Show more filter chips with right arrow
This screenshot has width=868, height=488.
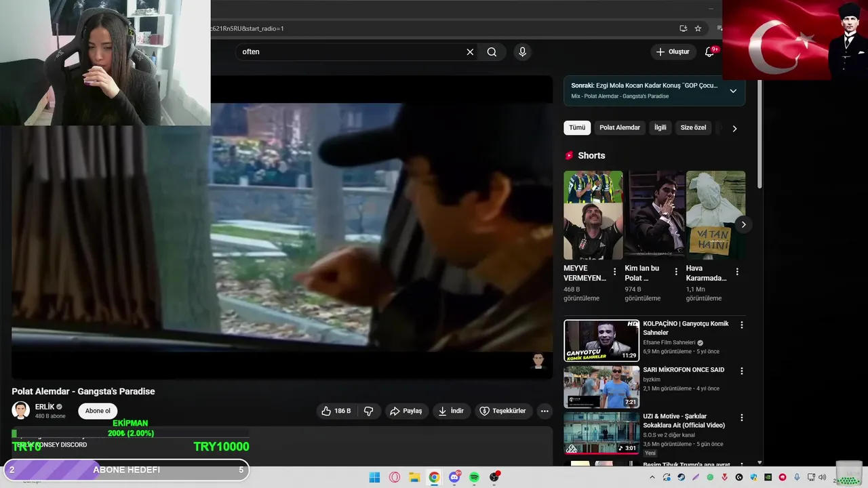(734, 128)
